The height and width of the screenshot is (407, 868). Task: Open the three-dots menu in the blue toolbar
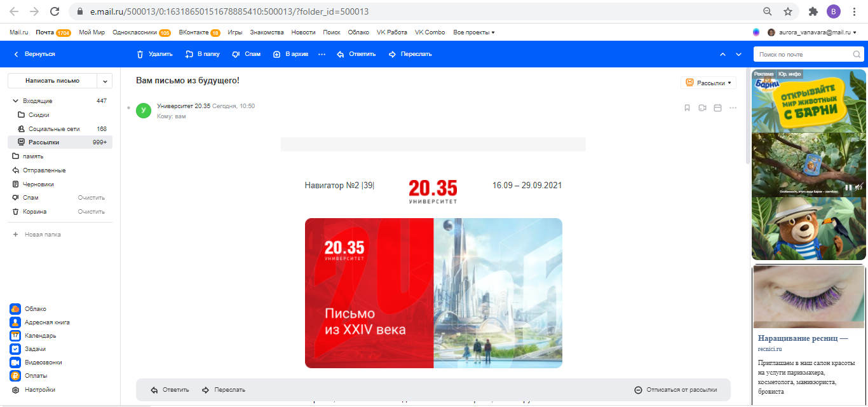coord(322,54)
